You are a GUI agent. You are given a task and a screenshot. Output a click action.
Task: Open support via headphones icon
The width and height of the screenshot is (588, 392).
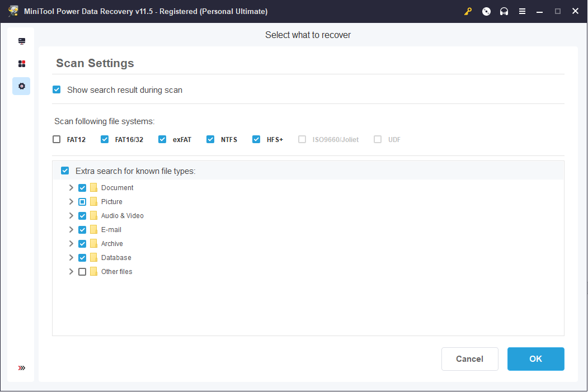tap(504, 12)
